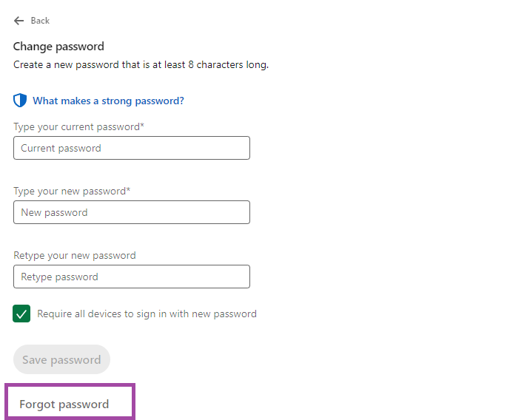
Task: Click the purple highlight border around Forgot password
Action: click(70, 385)
